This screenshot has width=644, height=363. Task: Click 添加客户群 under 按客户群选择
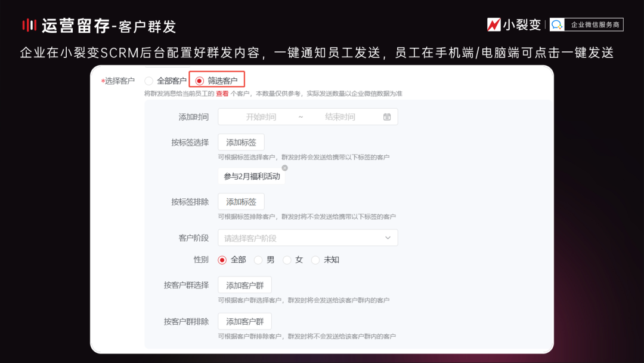tap(245, 285)
